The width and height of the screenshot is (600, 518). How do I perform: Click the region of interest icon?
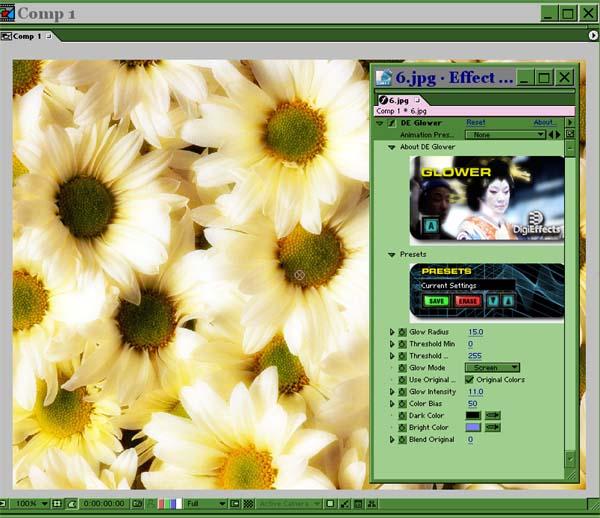[x=235, y=503]
